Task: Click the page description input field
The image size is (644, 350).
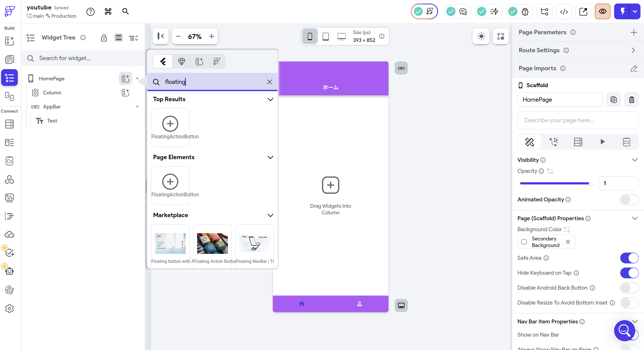Action: tap(578, 120)
